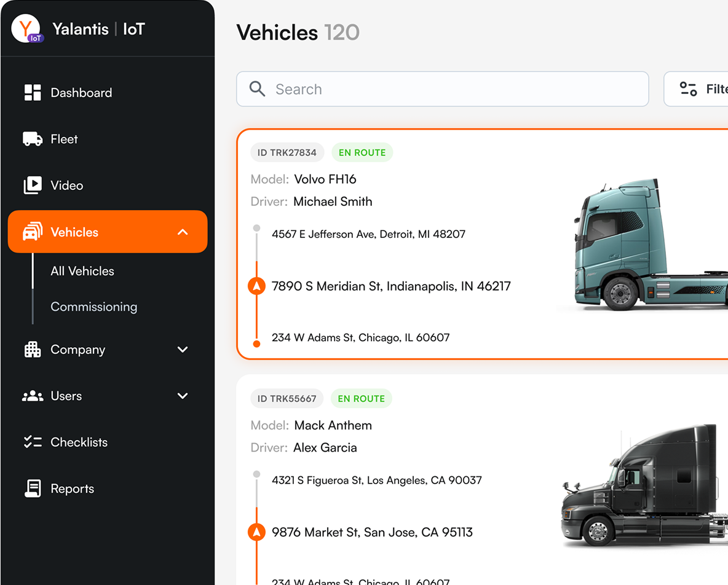This screenshot has width=728, height=585.
Task: Click the Indianapolis current location route marker
Action: coord(256,286)
